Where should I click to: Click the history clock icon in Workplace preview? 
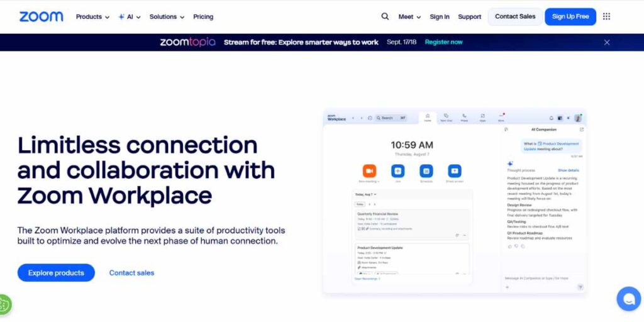pyautogui.click(x=370, y=118)
